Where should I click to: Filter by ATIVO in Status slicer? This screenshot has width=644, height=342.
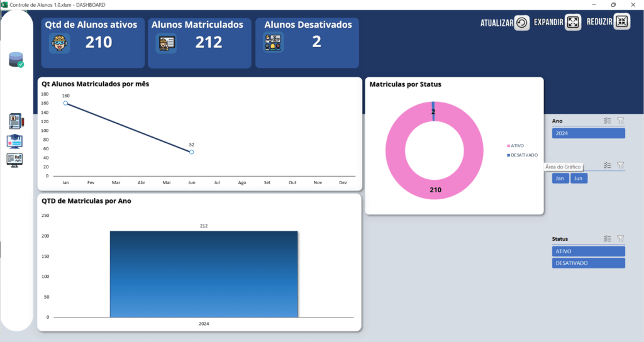pos(588,251)
